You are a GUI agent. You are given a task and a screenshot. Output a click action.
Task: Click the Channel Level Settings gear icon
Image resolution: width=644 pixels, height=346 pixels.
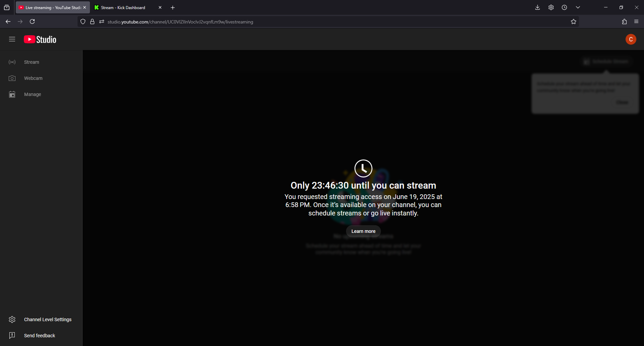(12, 319)
